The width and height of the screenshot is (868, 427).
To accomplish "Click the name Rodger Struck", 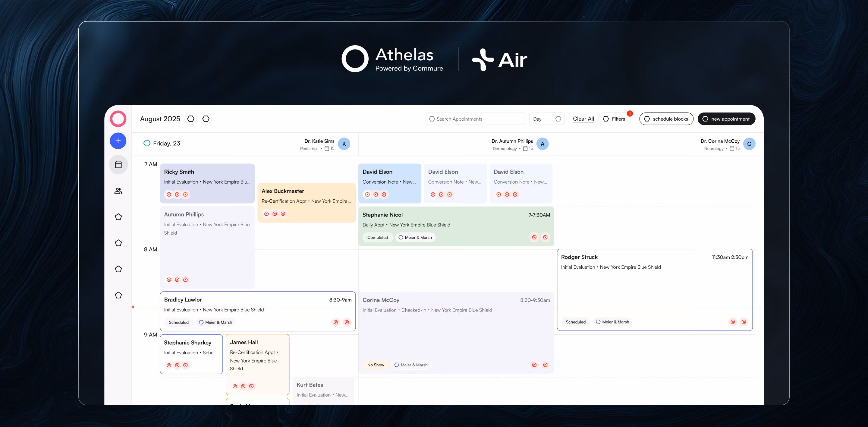I will 579,257.
